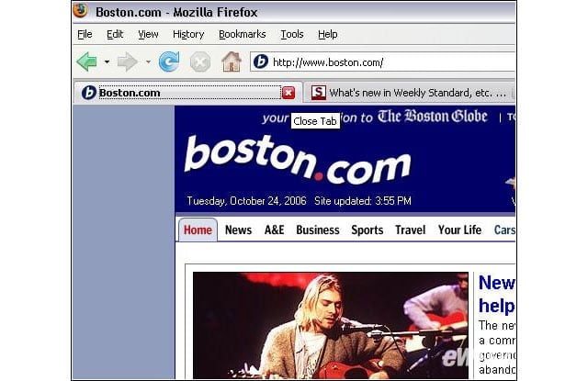Close the Boston.com tab with red X
Image resolution: width=588 pixels, height=381 pixels.
tap(288, 93)
